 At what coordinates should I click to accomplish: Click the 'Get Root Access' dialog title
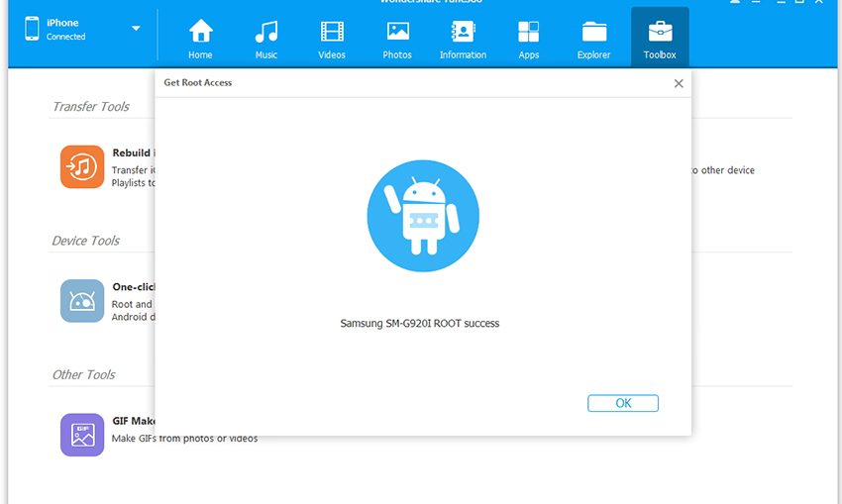tap(197, 82)
